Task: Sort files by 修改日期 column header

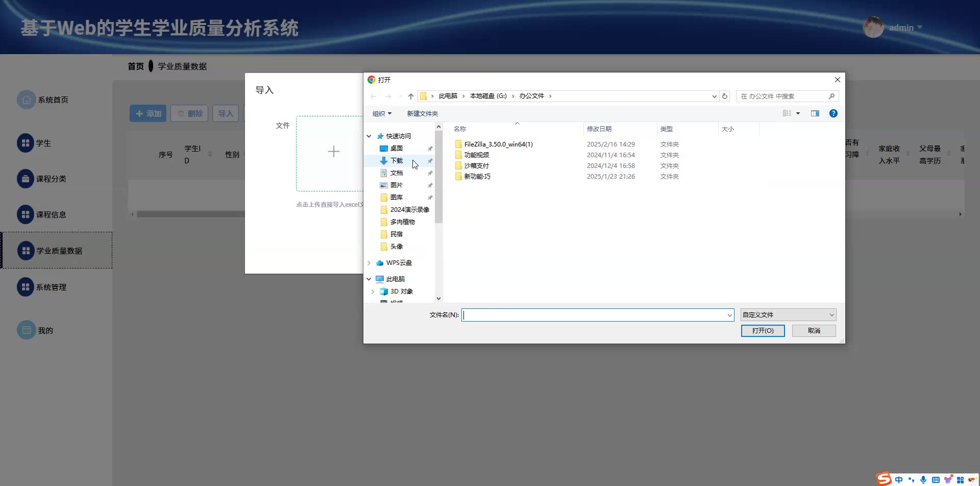Action: tap(599, 129)
